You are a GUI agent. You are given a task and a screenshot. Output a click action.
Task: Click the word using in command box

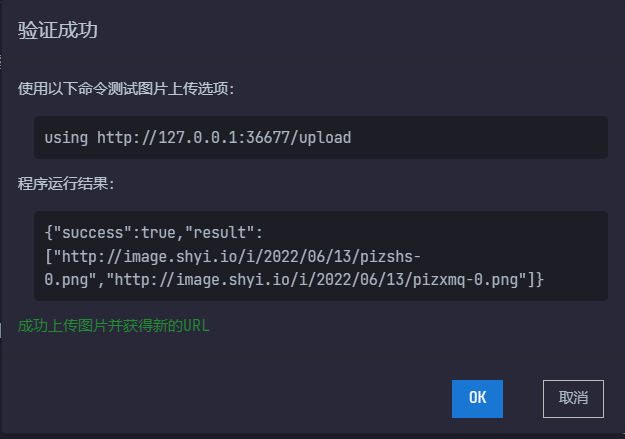tap(66, 138)
